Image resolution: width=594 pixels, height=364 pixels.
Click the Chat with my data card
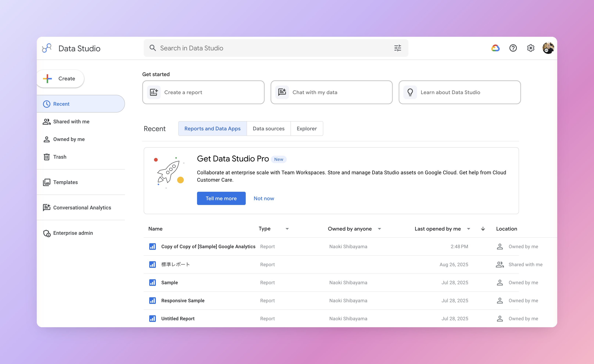click(x=332, y=92)
